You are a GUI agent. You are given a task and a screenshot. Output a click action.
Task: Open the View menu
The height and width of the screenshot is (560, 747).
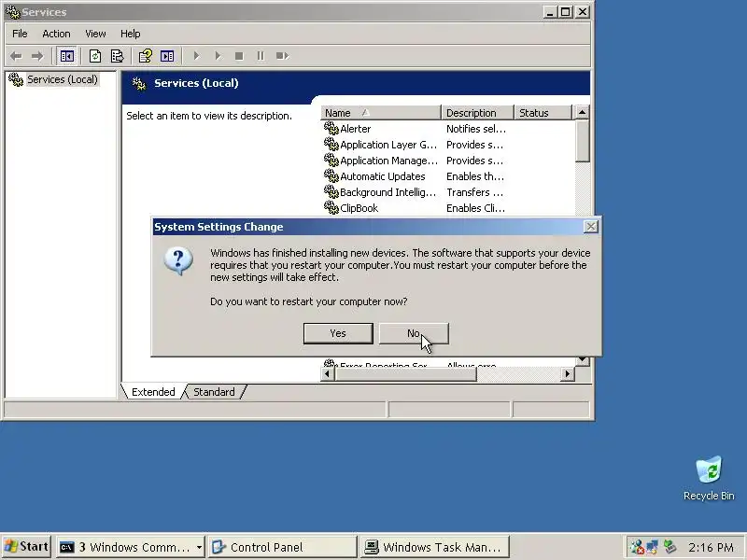[95, 34]
